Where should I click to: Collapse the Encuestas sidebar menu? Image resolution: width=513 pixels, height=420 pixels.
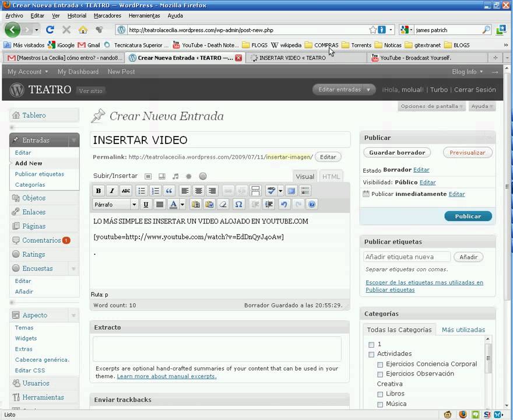(74, 269)
